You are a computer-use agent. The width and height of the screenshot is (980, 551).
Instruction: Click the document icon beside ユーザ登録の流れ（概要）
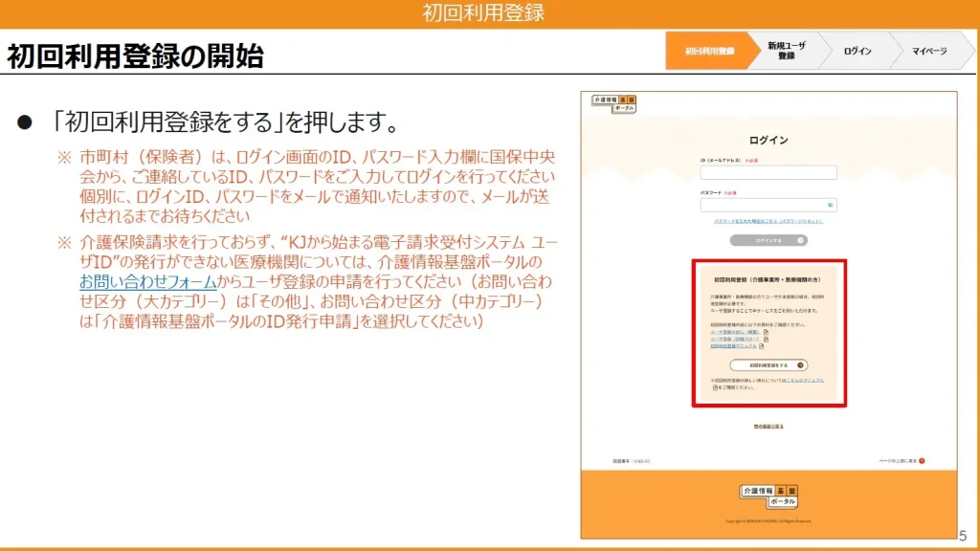[766, 332]
